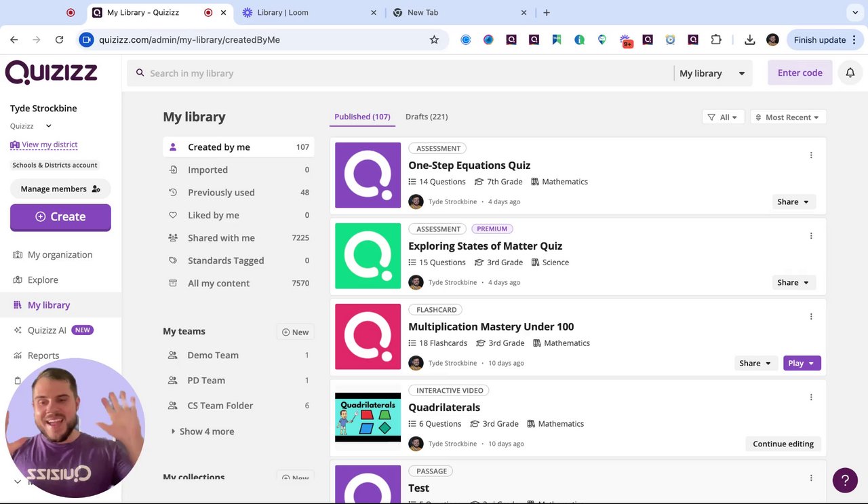Open Share dropdown for Exploring States of Matter Quiz
The width and height of the screenshot is (868, 504).
[793, 283]
